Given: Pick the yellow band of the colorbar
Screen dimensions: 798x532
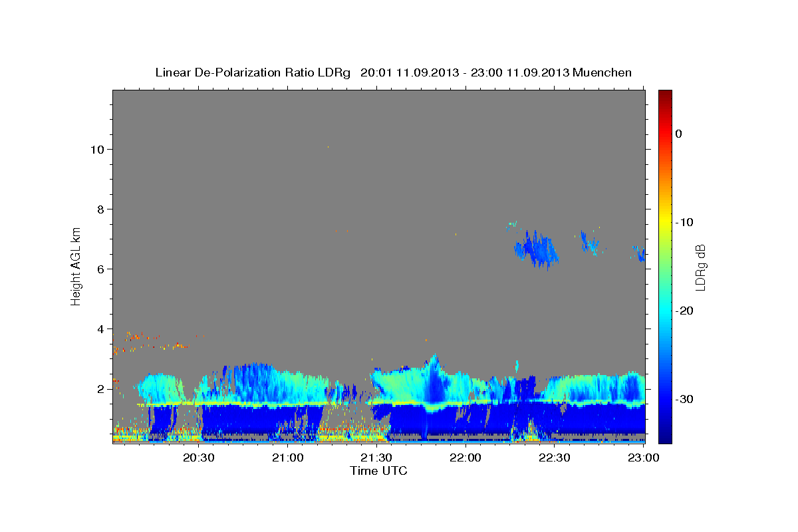Looking at the screenshot, I should tap(665, 222).
